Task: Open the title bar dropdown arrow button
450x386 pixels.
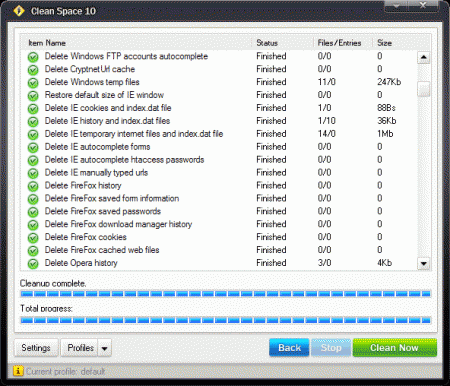Action: (x=396, y=6)
